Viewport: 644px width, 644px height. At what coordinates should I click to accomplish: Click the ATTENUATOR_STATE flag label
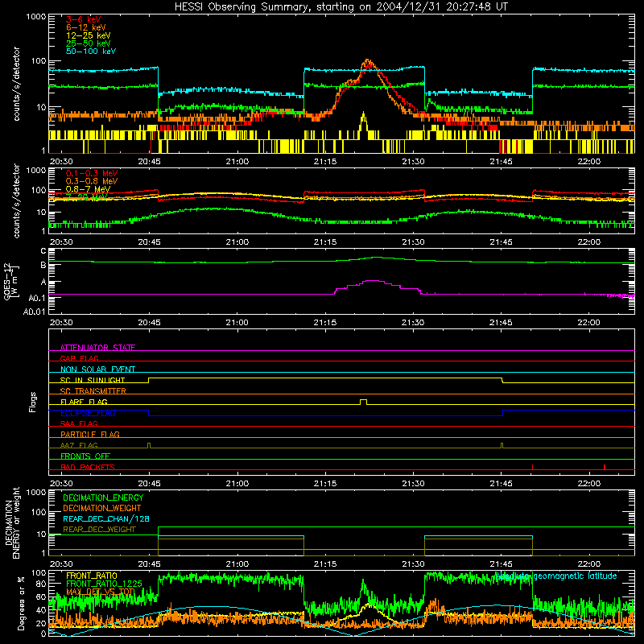(97, 348)
